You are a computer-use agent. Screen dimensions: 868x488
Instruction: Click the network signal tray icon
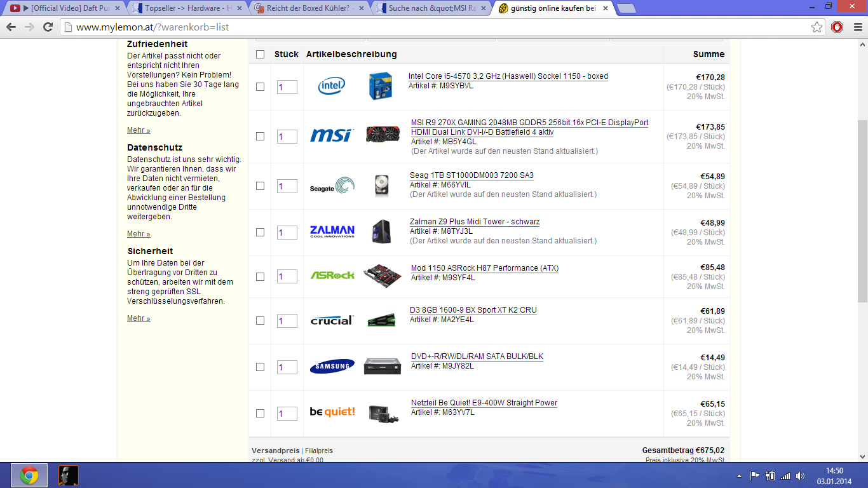coord(786,476)
